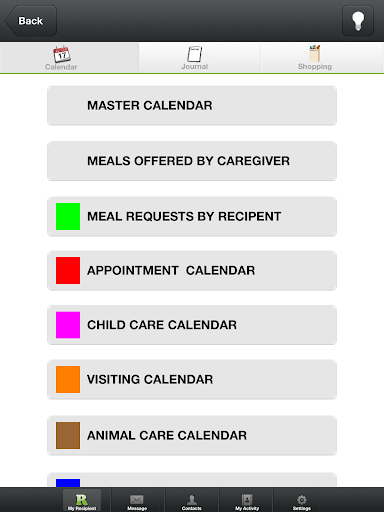Open VISITING CALENDAR entry
The height and width of the screenshot is (512, 384).
(x=192, y=379)
